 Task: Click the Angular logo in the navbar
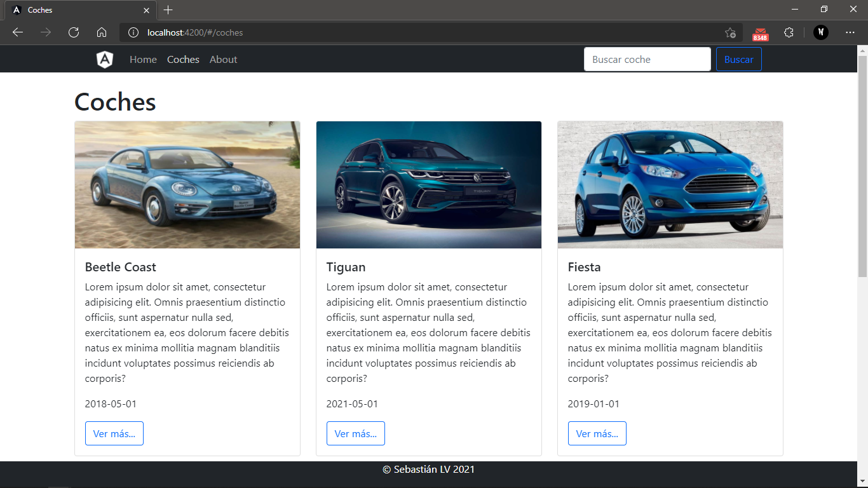point(105,59)
